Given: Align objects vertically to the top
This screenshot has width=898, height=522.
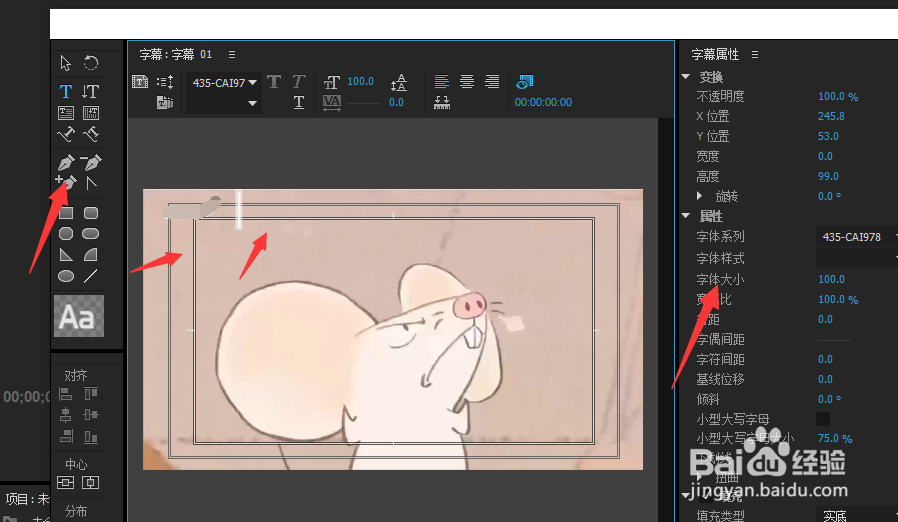Looking at the screenshot, I should [x=90, y=394].
